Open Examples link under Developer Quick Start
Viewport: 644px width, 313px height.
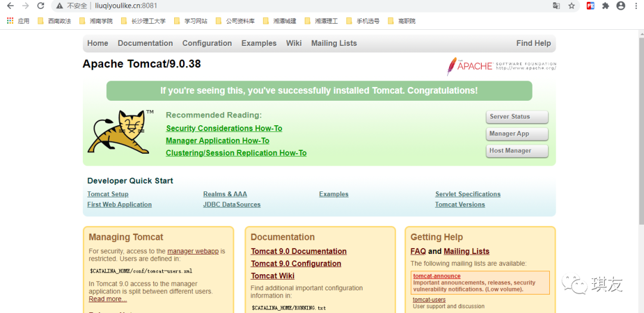point(334,194)
